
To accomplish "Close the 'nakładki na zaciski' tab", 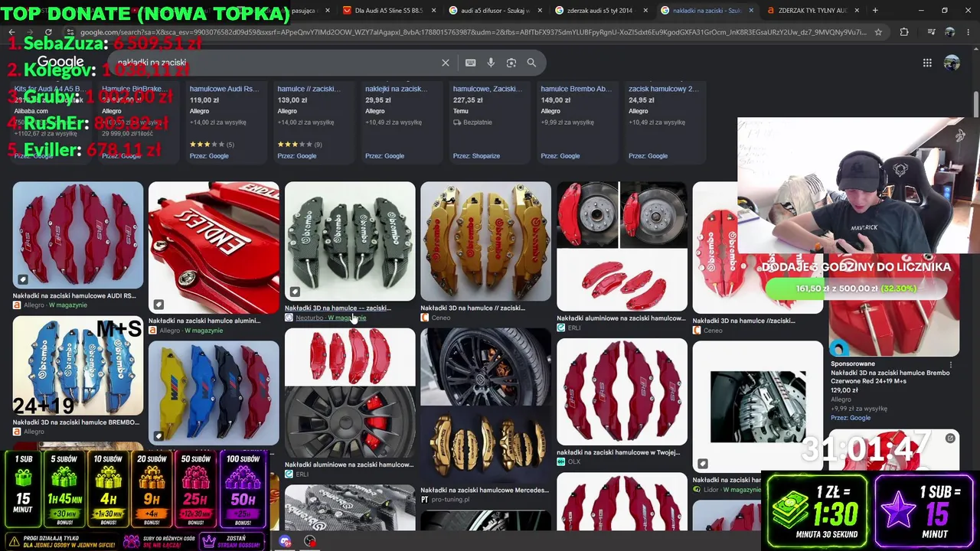I will click(x=750, y=11).
